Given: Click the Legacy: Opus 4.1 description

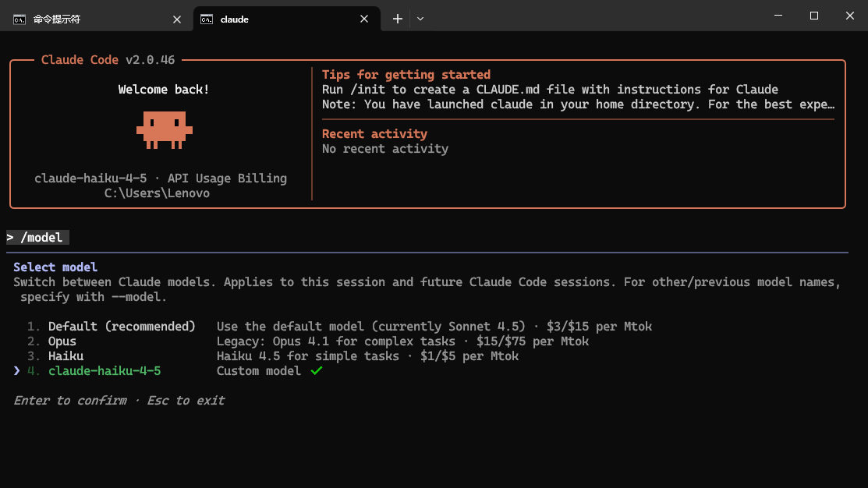Looking at the screenshot, I should coord(402,341).
